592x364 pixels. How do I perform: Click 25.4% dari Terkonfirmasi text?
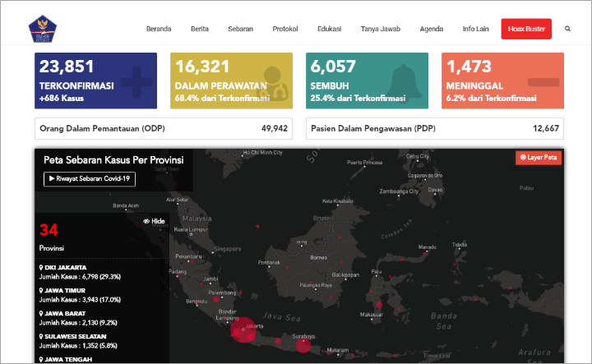358,98
